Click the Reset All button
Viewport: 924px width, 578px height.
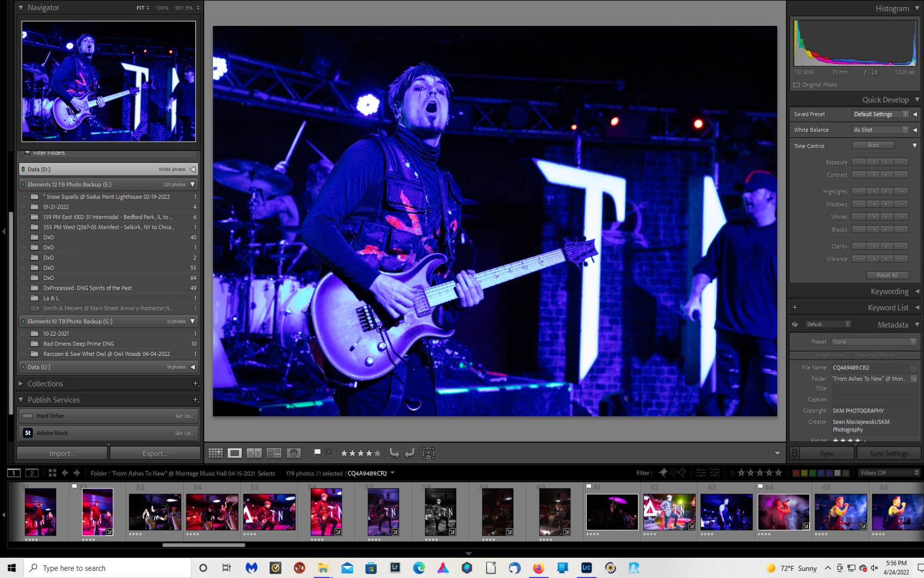(x=887, y=275)
